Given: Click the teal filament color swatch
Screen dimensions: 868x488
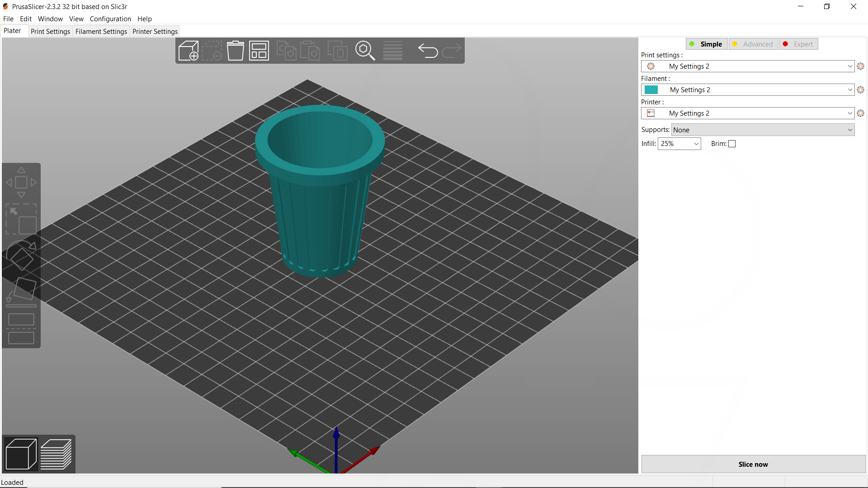Looking at the screenshot, I should [x=651, y=90].
